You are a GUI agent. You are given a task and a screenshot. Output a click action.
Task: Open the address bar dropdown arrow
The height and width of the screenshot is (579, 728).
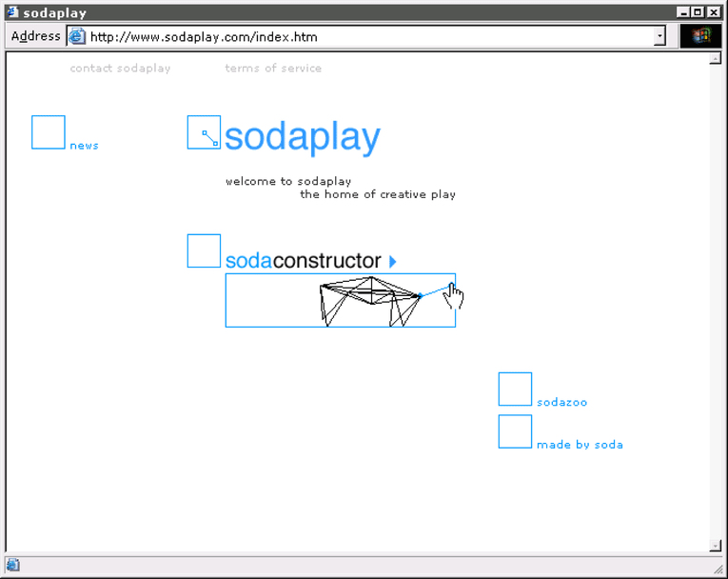(659, 37)
